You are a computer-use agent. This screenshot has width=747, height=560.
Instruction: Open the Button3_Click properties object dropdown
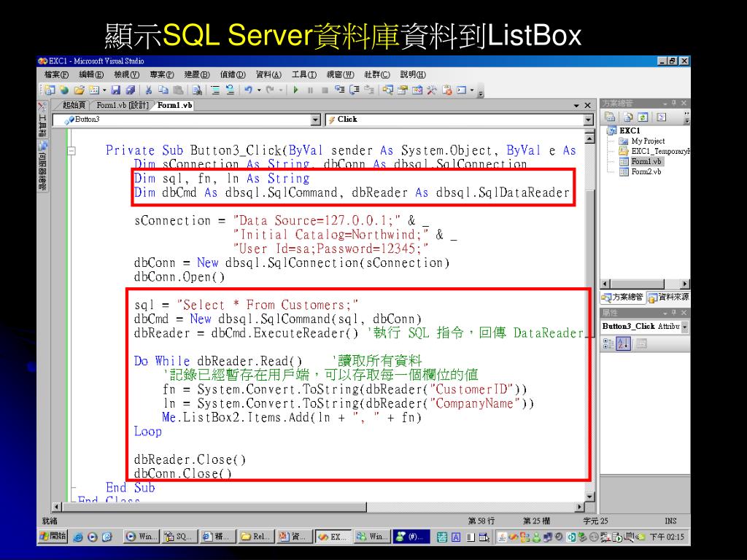[685, 327]
